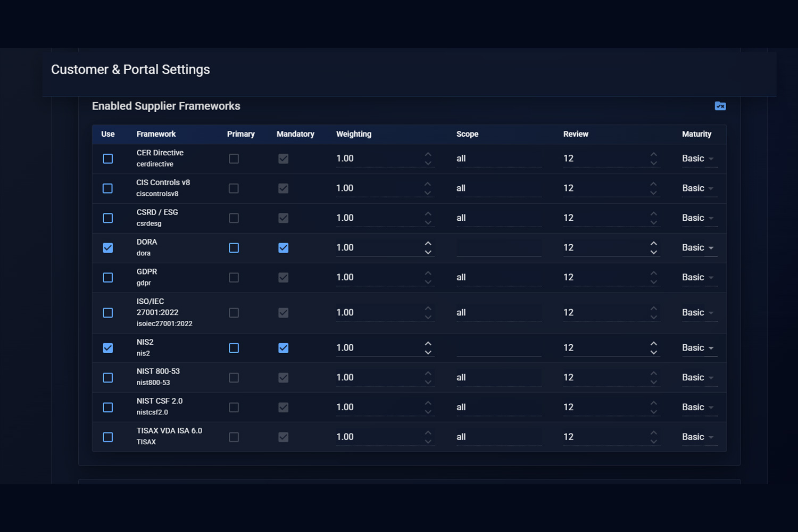Enable Use for NIST CSF 2.0
The height and width of the screenshot is (532, 798).
[108, 408]
